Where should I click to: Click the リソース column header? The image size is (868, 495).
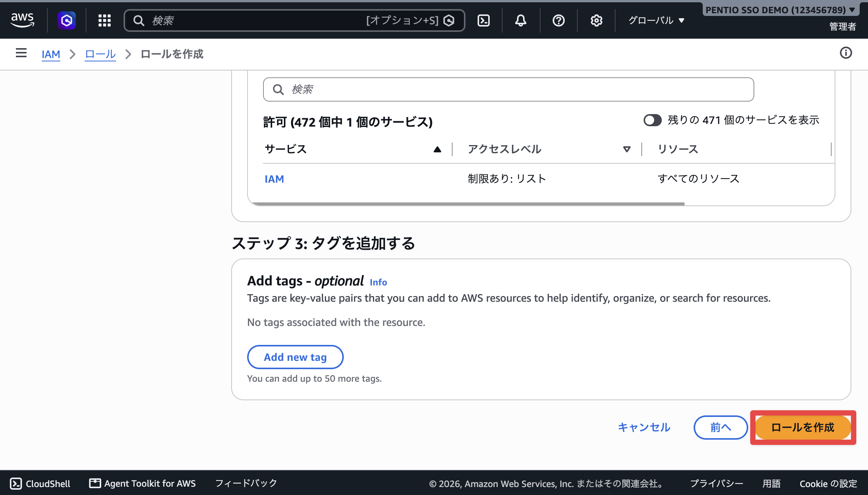678,149
